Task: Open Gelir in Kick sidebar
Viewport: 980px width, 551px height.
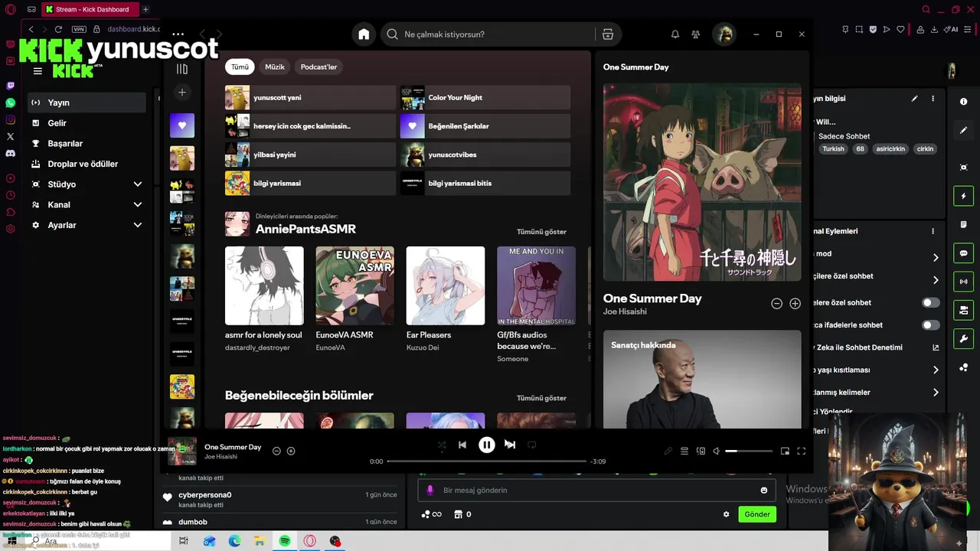Action: point(87,123)
